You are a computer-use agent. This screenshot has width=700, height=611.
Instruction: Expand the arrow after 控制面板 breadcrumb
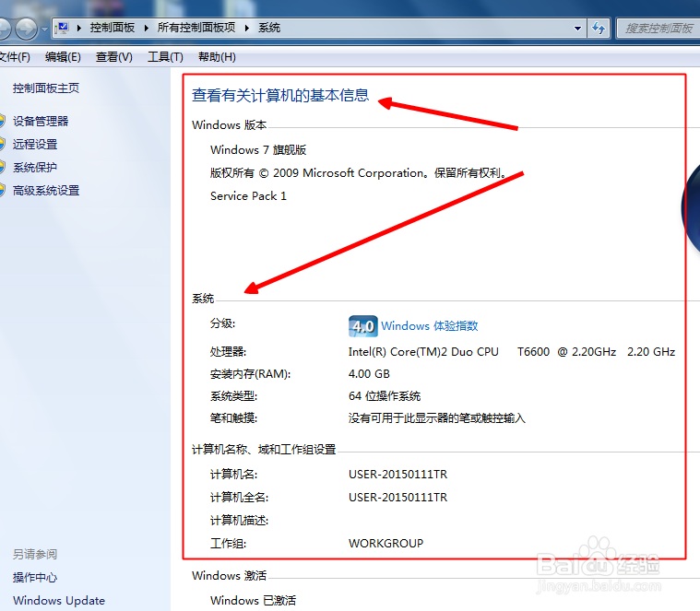146,28
